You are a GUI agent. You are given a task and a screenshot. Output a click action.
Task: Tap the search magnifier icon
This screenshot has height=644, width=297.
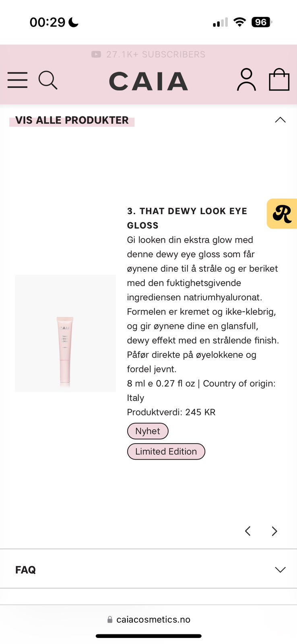48,80
